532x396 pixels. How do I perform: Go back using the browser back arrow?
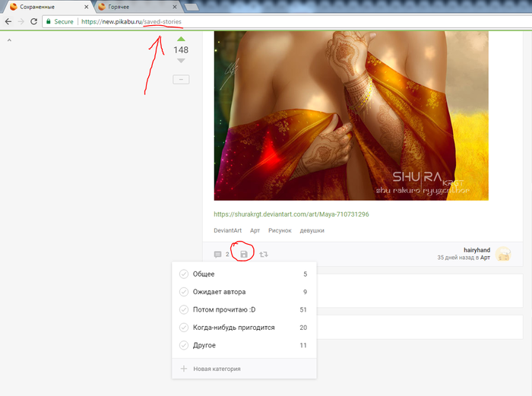coord(8,21)
